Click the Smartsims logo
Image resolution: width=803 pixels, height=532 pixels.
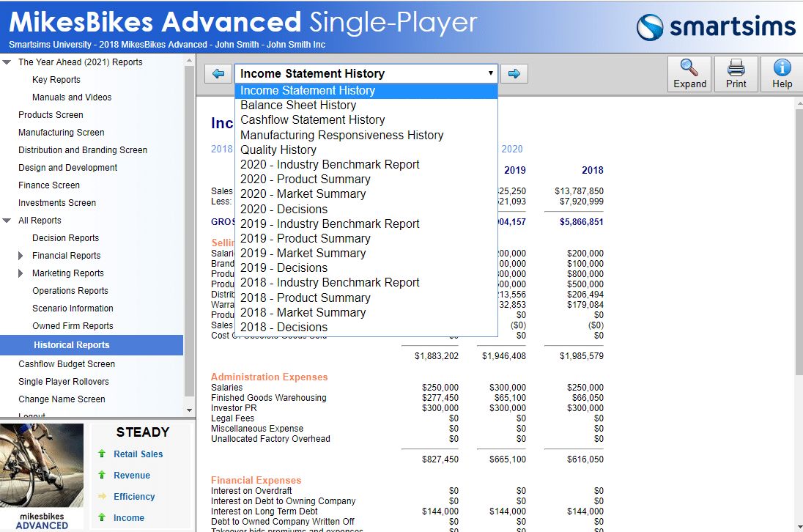[x=715, y=28]
